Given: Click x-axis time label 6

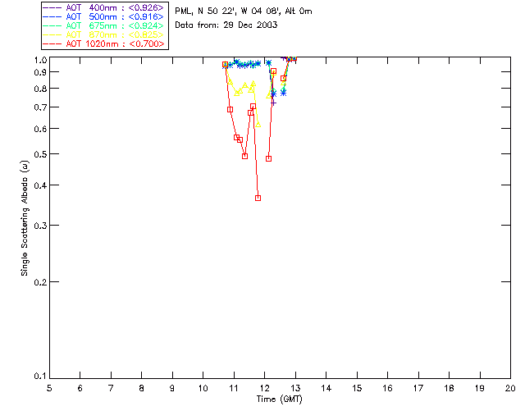Looking at the screenshot, I should pyautogui.click(x=80, y=388).
